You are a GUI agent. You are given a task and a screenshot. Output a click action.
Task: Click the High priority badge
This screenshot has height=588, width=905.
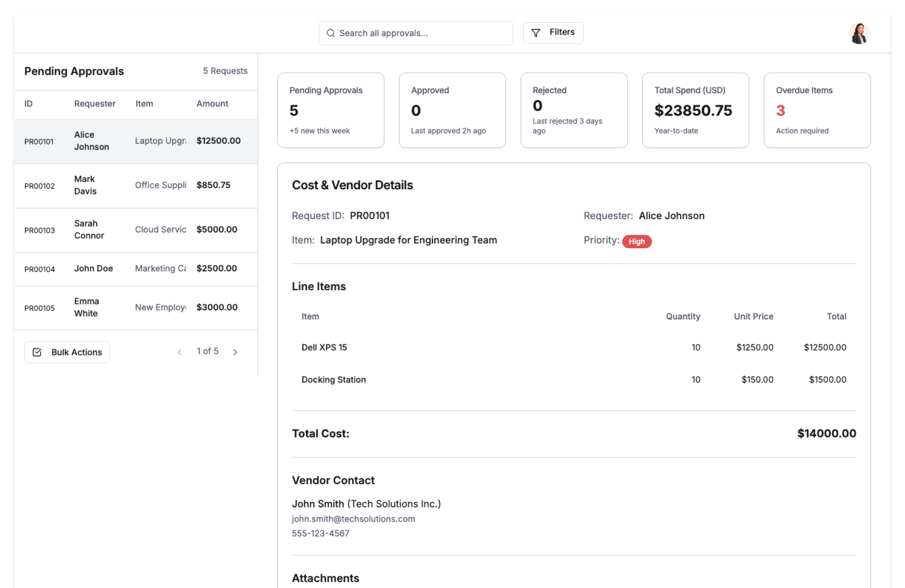[636, 241]
